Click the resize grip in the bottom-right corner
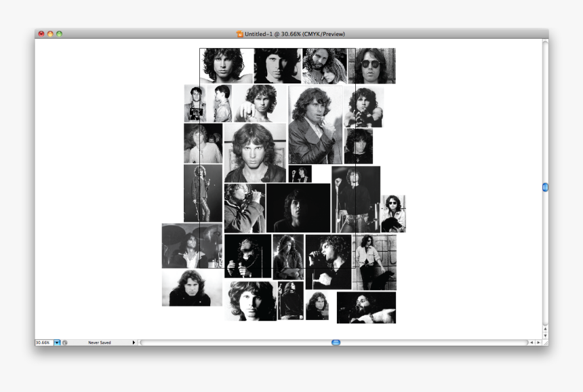The width and height of the screenshot is (583, 392). point(546,342)
